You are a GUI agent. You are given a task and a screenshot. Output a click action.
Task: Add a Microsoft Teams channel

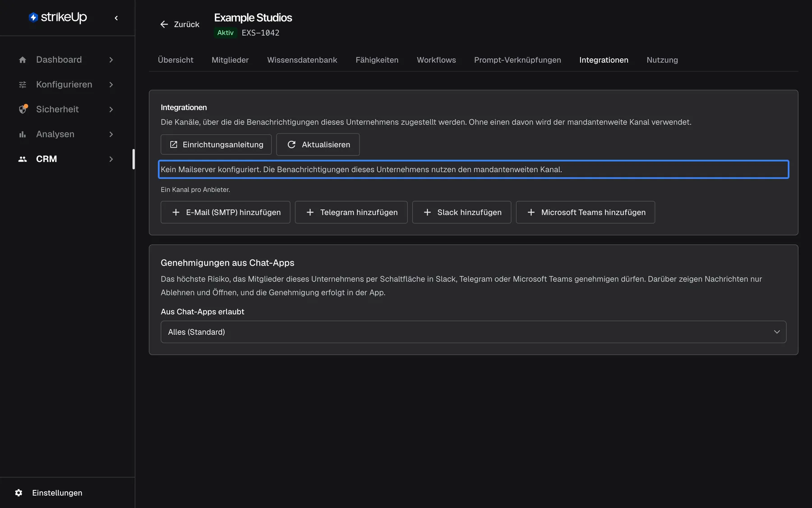[586, 212]
